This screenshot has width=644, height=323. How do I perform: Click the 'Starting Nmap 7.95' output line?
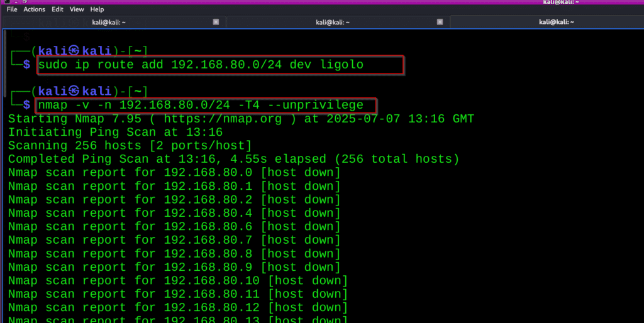tap(241, 119)
